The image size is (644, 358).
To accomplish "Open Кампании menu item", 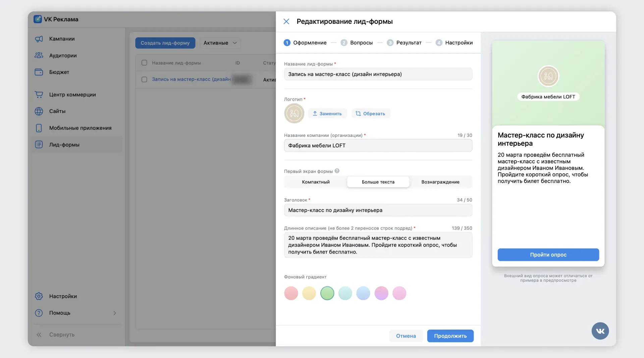I will [76, 39].
